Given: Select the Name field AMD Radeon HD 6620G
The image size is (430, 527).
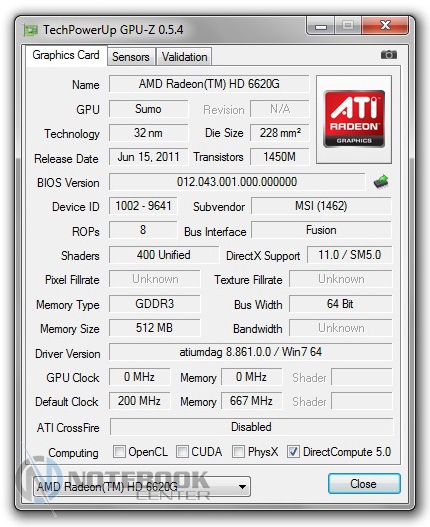Looking at the screenshot, I should (x=209, y=84).
